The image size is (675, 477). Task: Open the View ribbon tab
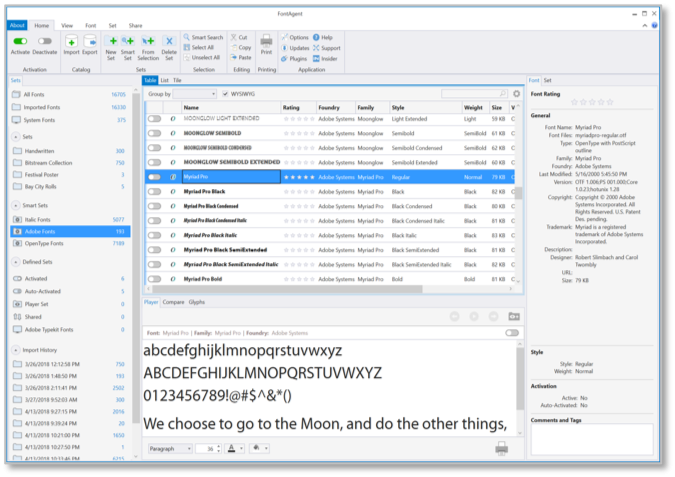[67, 26]
